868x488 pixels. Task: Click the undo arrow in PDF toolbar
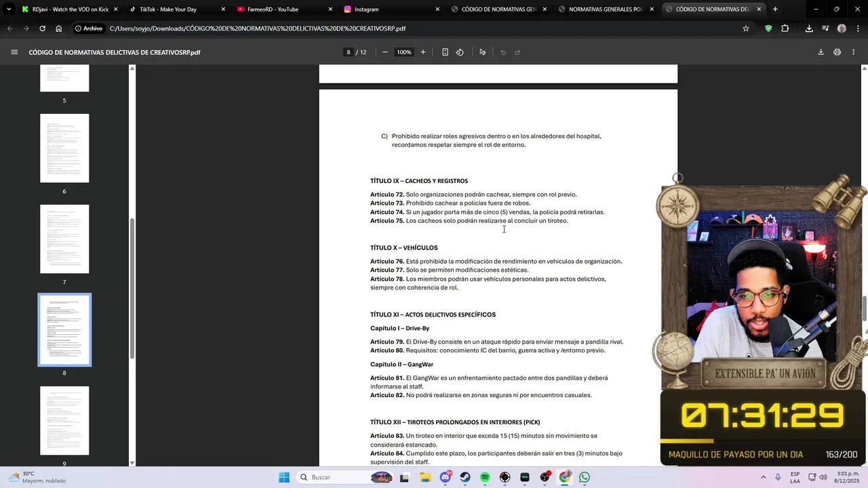pos(503,52)
